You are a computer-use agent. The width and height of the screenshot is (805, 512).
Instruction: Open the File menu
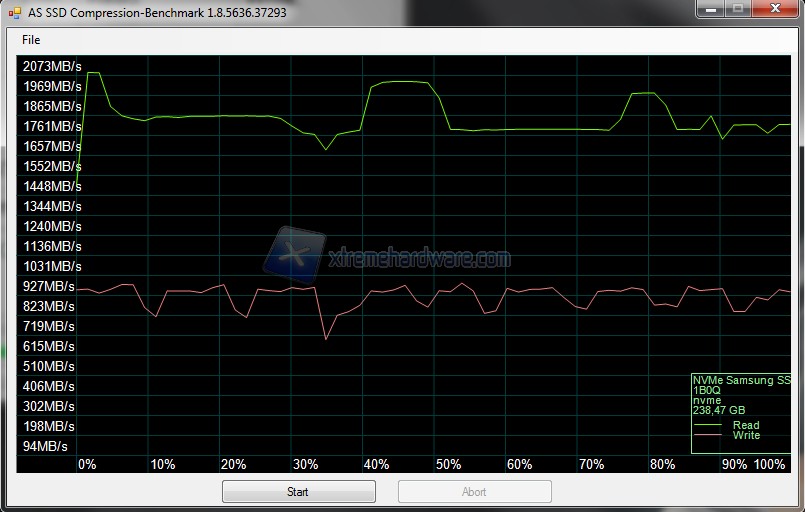click(x=31, y=40)
